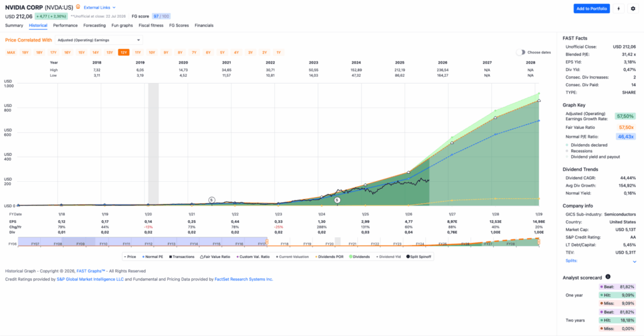Switch to the Forecasting tab

[x=94, y=25]
